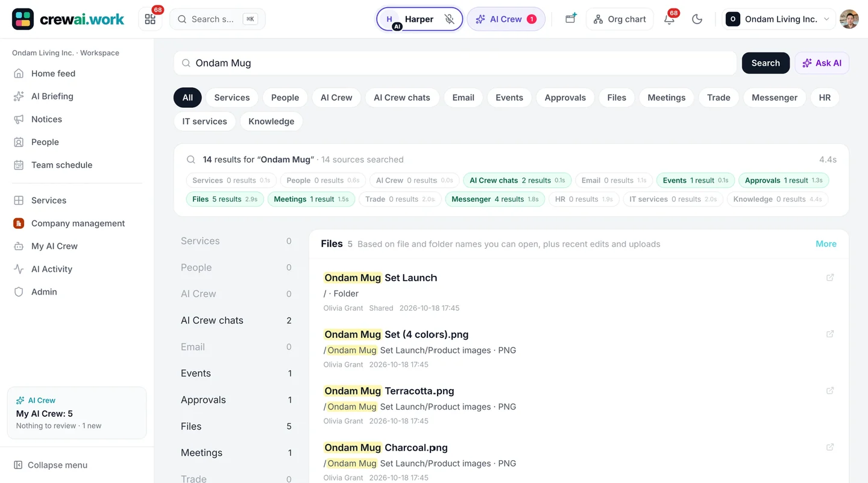Image resolution: width=868 pixels, height=483 pixels.
Task: Open AI Crew button in header
Action: click(x=506, y=19)
